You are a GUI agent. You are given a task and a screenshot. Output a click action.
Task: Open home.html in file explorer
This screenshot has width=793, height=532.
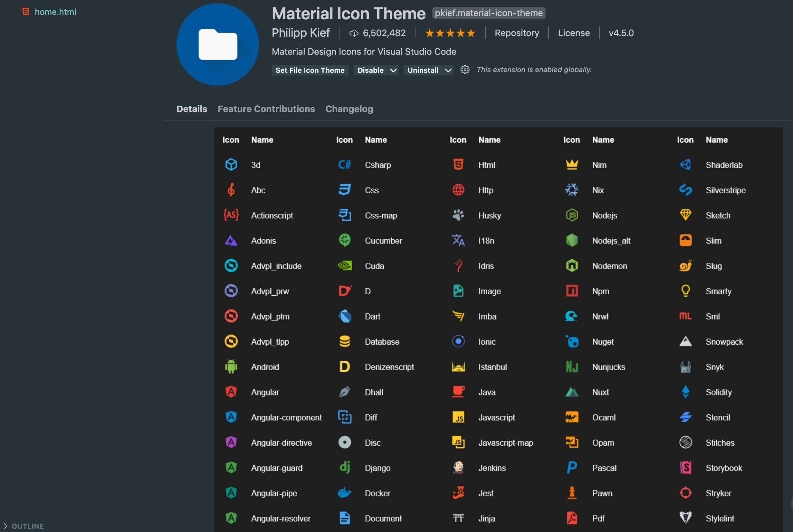(x=55, y=12)
